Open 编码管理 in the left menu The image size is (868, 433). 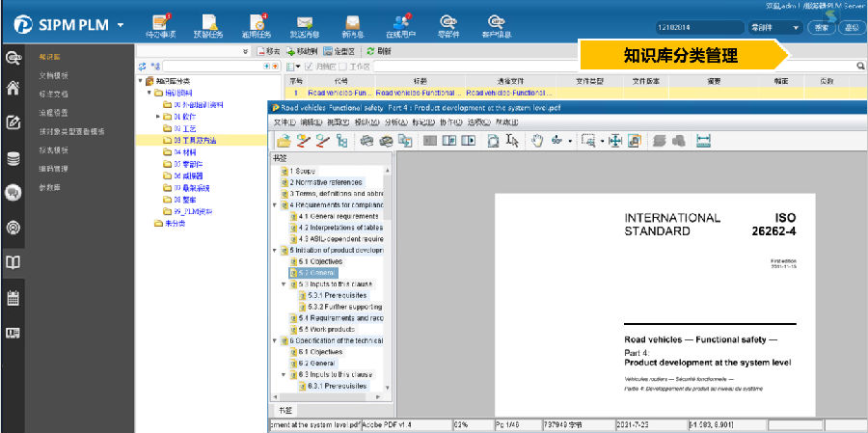pyautogui.click(x=54, y=169)
